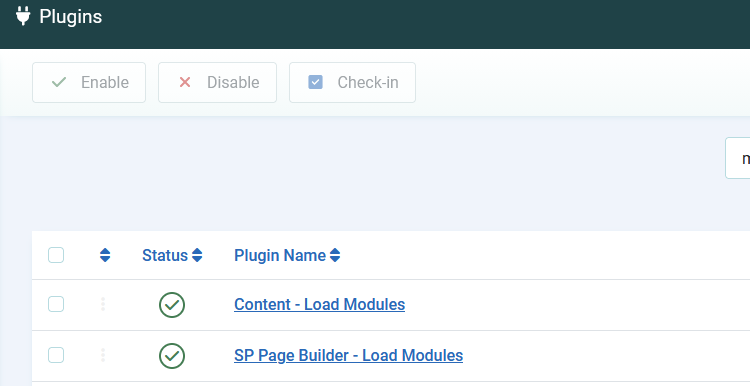Select the SP Page Builder - Load Modules checkbox
The width and height of the screenshot is (750, 386).
coord(56,355)
